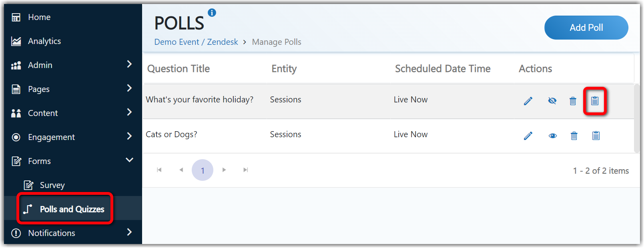Open the Analytics menu item
The width and height of the screenshot is (644, 248).
pos(44,41)
